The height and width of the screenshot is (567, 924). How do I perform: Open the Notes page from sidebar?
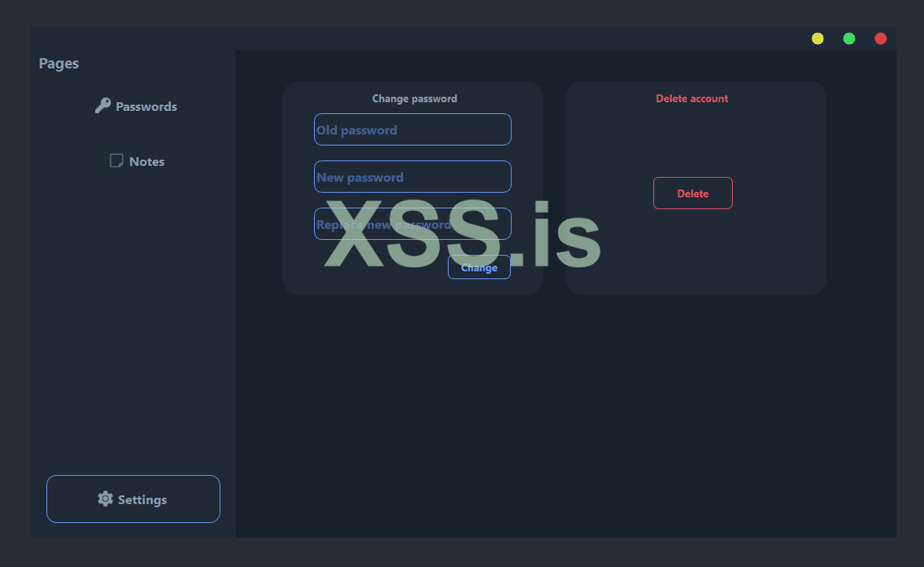click(146, 160)
